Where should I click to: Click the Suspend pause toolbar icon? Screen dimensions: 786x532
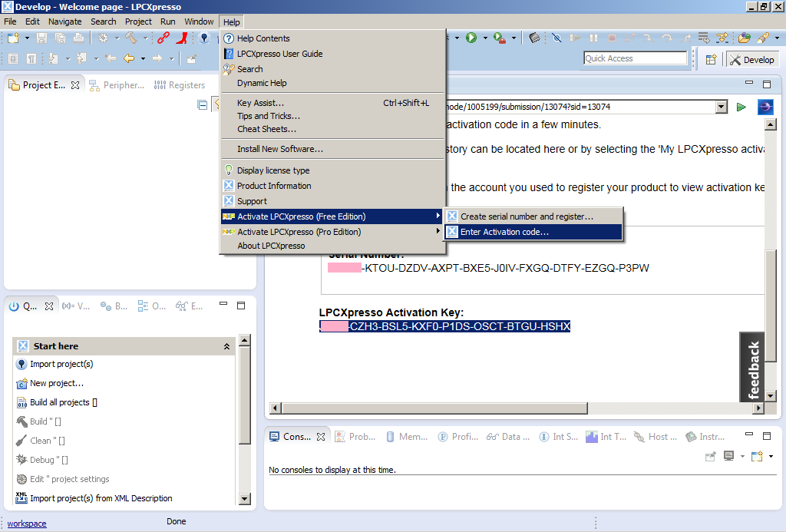pyautogui.click(x=593, y=38)
